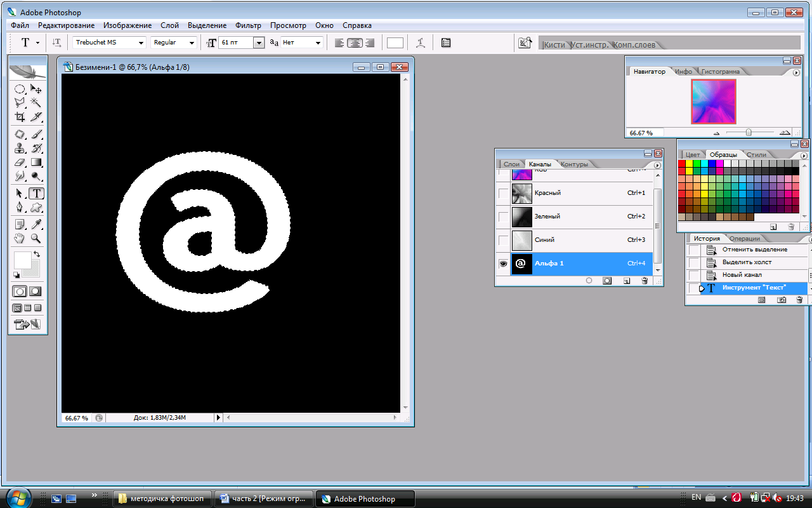Screen dimensions: 812x508
Task: Select the Brush tool
Action: point(36,135)
